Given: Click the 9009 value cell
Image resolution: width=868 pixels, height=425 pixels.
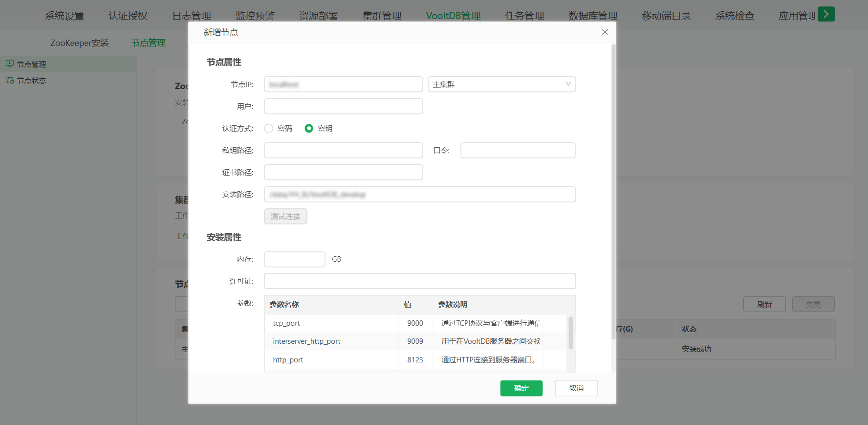Looking at the screenshot, I should click(x=415, y=341).
